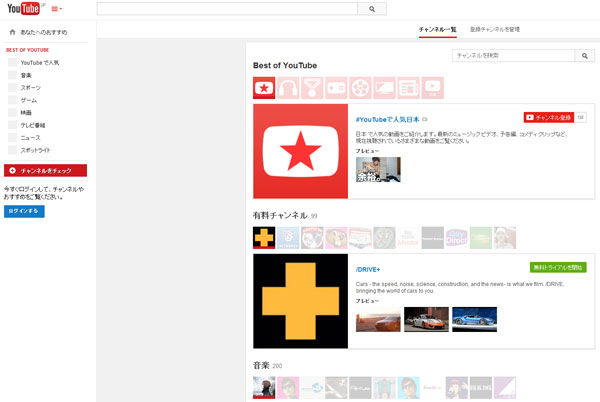The width and height of the screenshot is (600, 402).
Task: Select the medal sports category icon
Action: pos(312,88)
